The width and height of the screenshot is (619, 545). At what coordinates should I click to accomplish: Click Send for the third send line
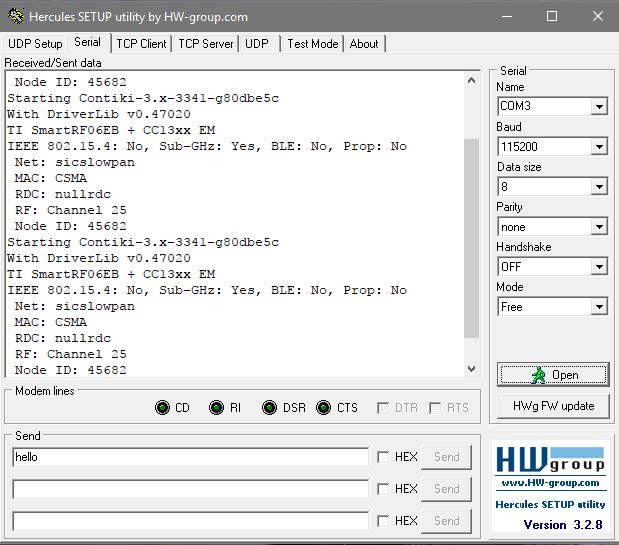(x=446, y=521)
